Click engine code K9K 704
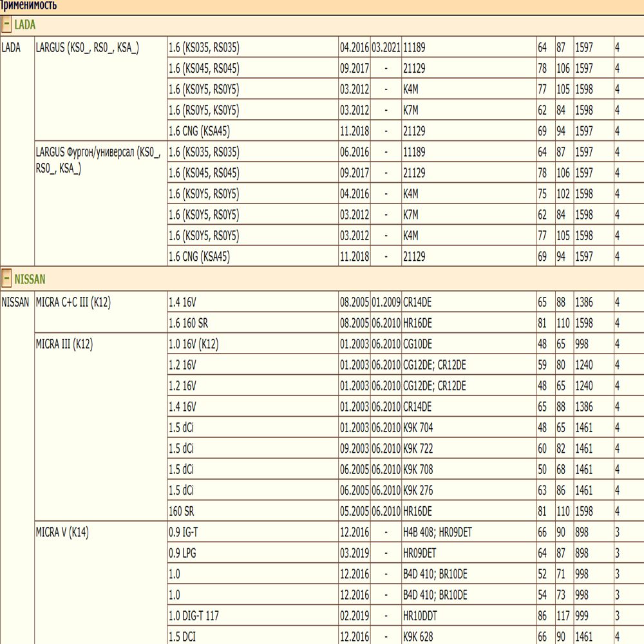644x644 pixels. [x=418, y=428]
